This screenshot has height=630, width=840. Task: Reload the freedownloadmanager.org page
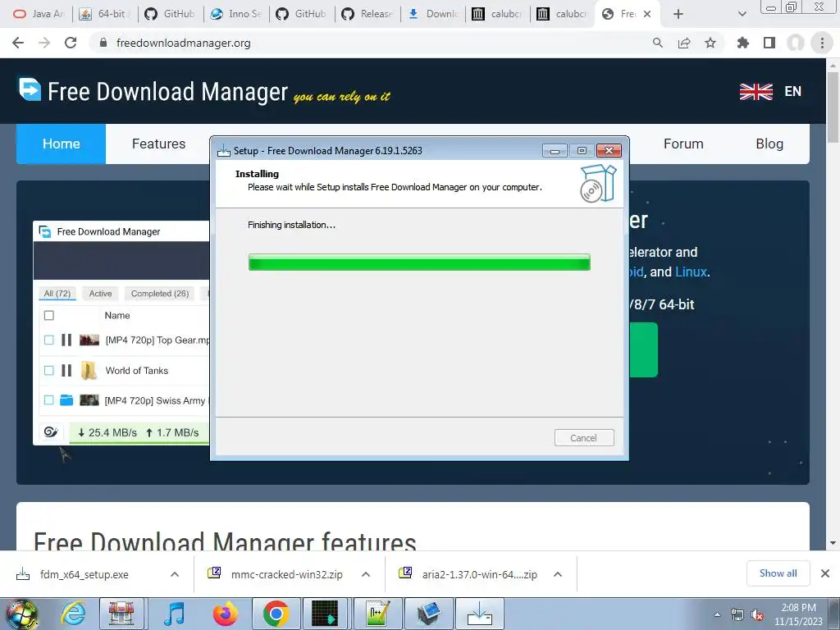click(71, 43)
